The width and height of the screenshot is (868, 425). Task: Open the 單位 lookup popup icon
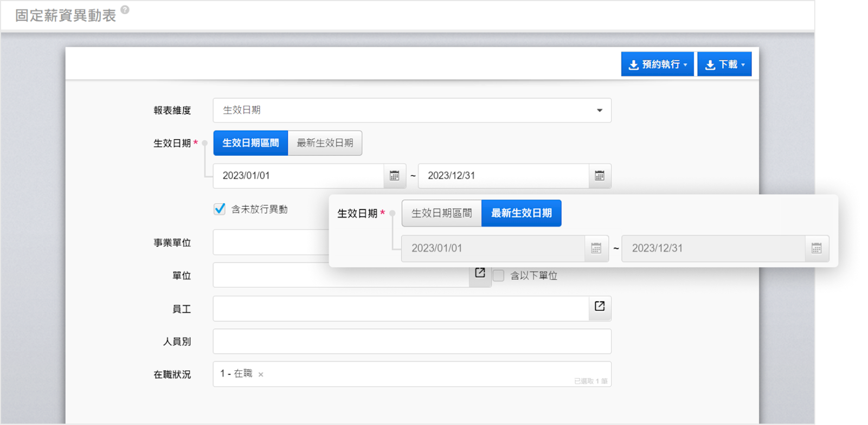click(480, 273)
